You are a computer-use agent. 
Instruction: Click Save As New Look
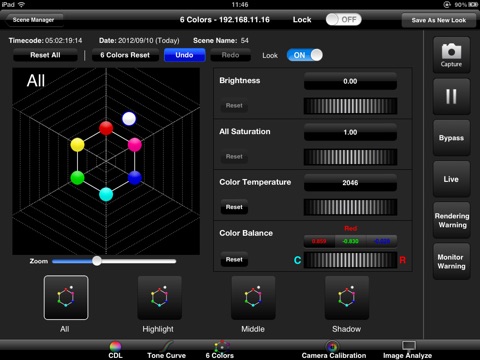(x=439, y=20)
